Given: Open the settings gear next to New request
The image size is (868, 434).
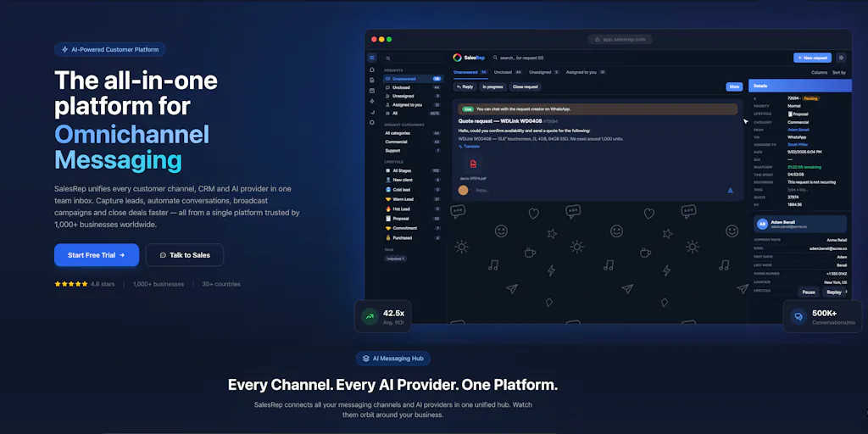Looking at the screenshot, I should click(x=841, y=58).
